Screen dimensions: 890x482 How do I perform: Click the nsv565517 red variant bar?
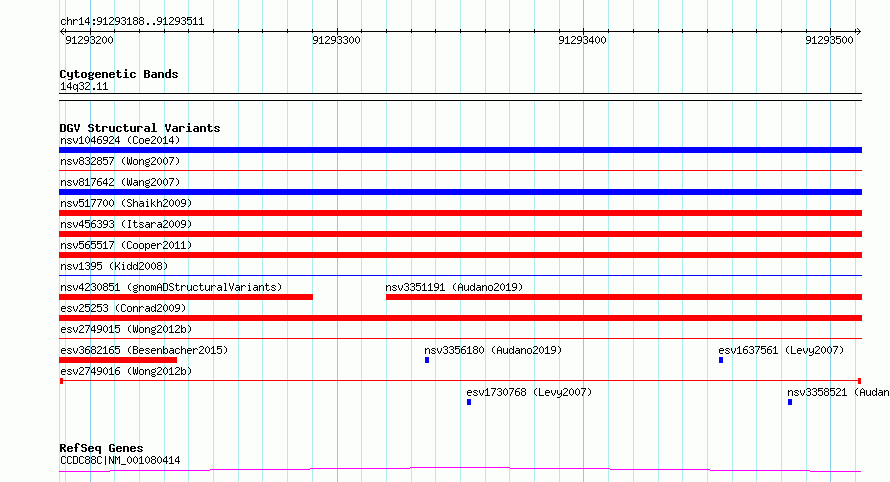[x=460, y=255]
